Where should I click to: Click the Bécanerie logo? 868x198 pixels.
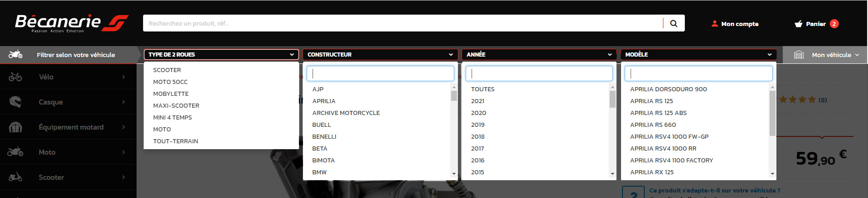tap(72, 23)
